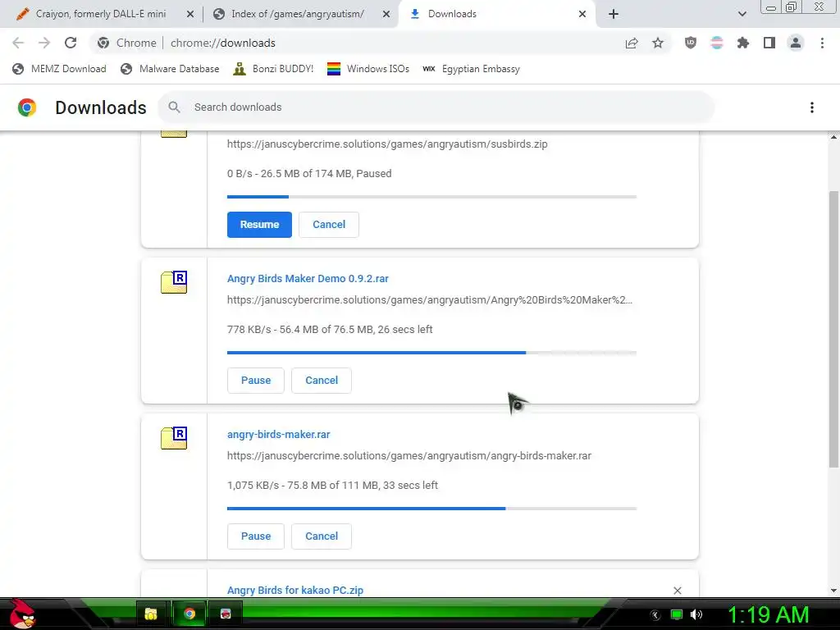The image size is (840, 630).
Task: Click the Angry Birds Maker Demo progress bar
Action: [431, 353]
